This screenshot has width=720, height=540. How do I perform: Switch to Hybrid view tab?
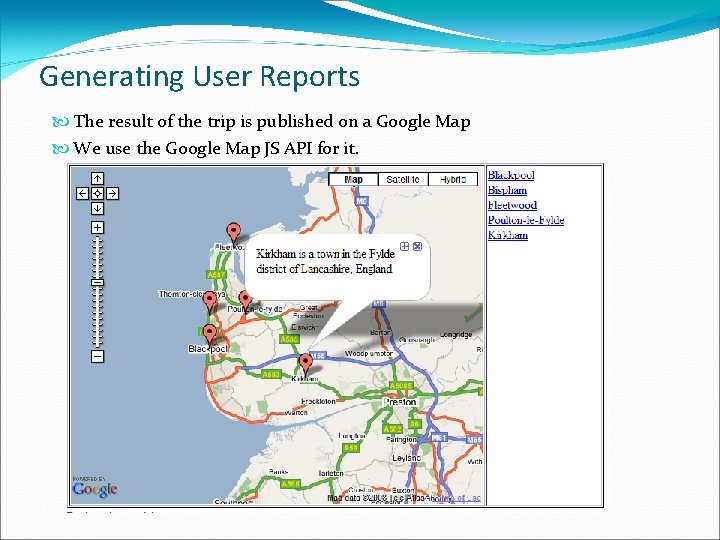452,180
